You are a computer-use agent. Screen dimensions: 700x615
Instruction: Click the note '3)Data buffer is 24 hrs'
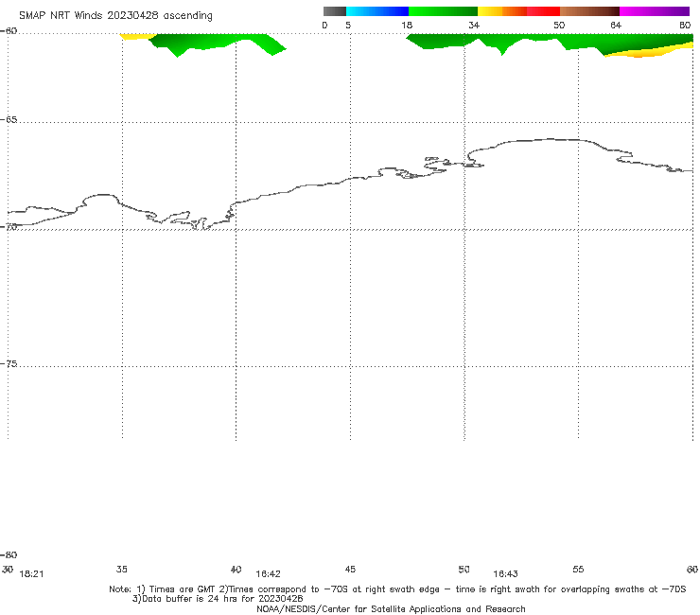[x=218, y=599]
